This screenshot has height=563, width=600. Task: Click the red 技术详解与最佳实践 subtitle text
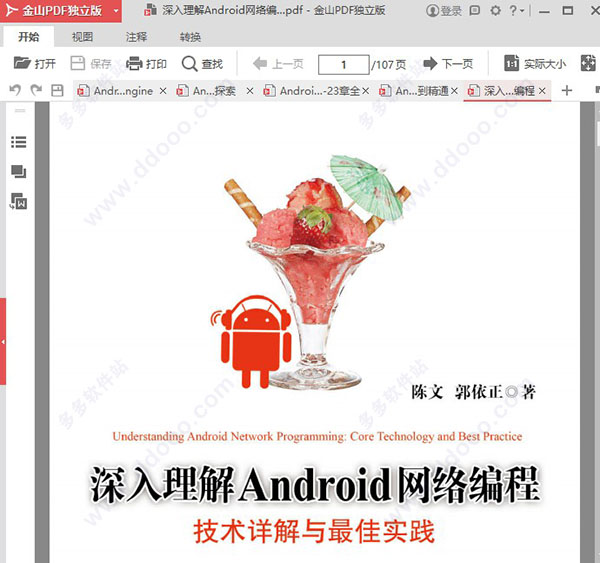click(x=315, y=531)
